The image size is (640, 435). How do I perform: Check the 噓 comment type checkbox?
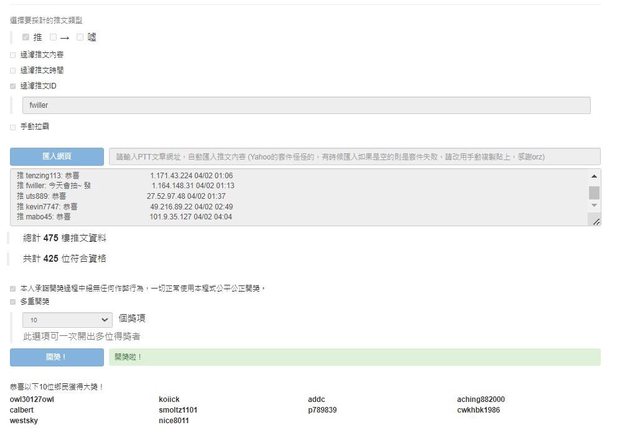point(79,37)
